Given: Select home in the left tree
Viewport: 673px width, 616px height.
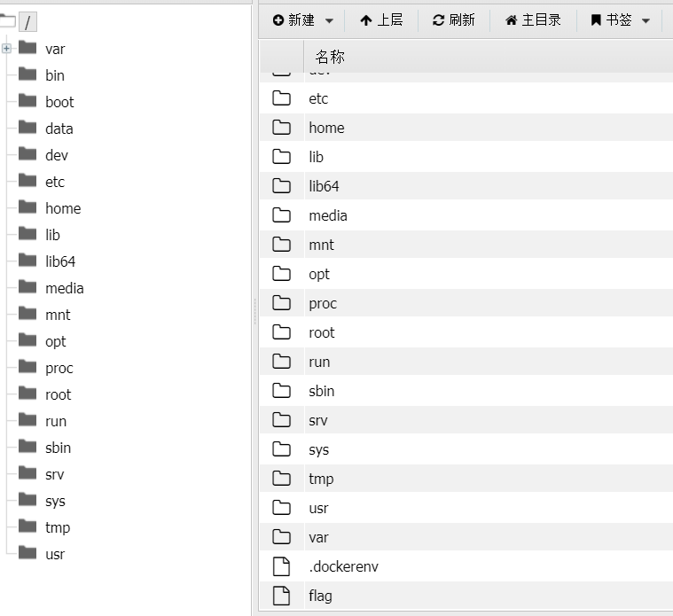Looking at the screenshot, I should (63, 208).
